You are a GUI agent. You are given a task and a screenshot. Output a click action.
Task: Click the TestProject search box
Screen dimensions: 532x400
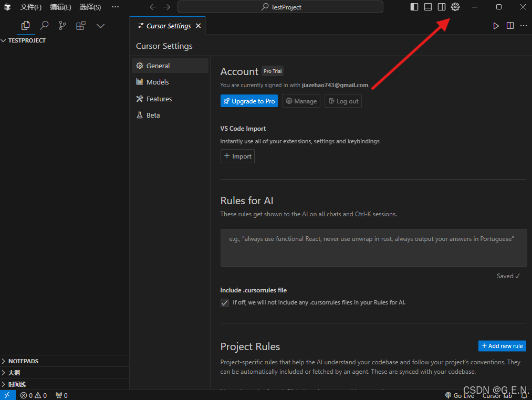[x=280, y=7]
